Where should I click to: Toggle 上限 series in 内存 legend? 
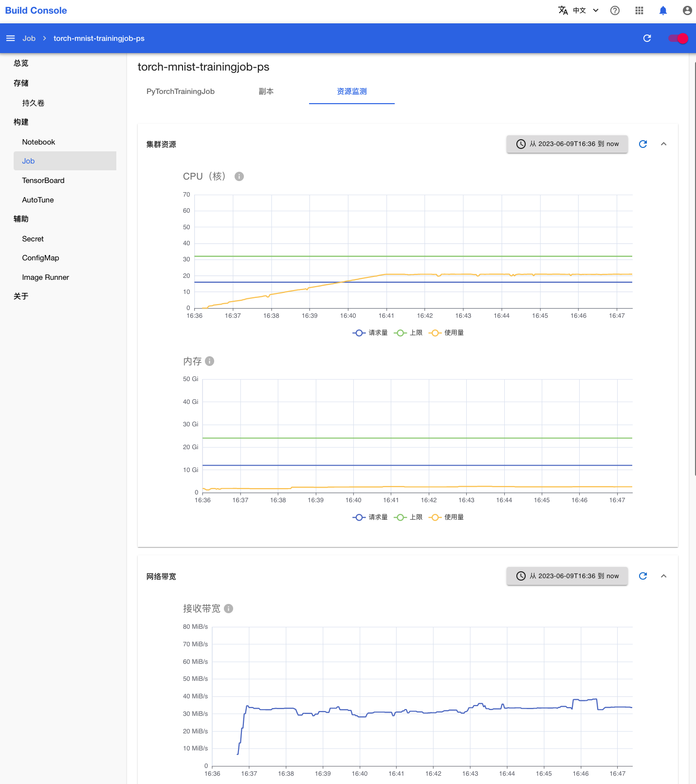point(408,517)
